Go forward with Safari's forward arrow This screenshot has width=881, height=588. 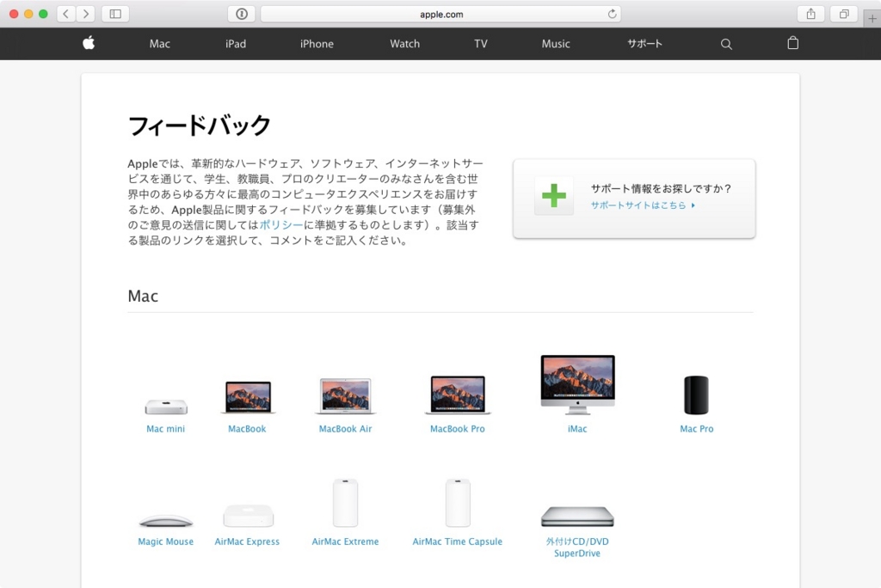(x=85, y=14)
